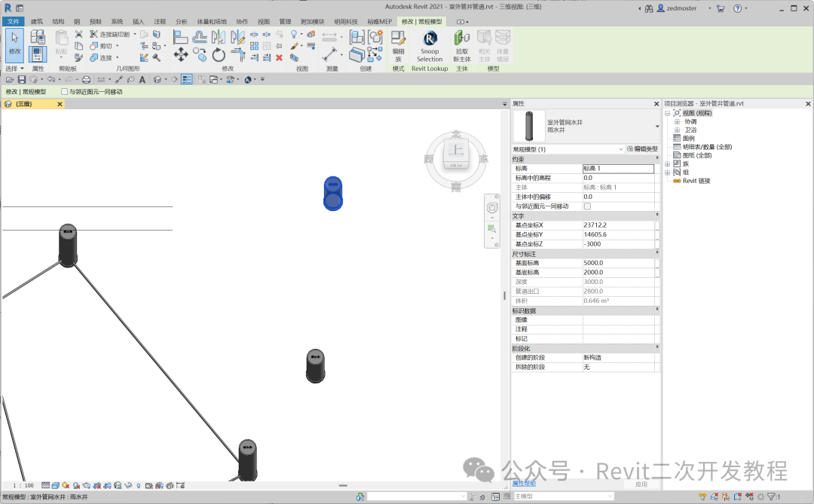Click the 编辑类型 button
Screen dimensions: 814x504
pos(642,149)
